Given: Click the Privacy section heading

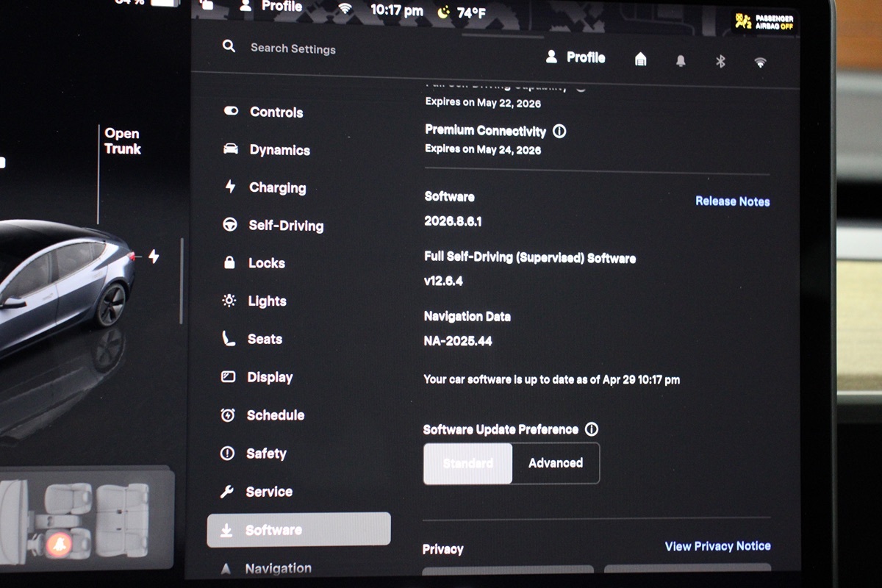Looking at the screenshot, I should [443, 549].
